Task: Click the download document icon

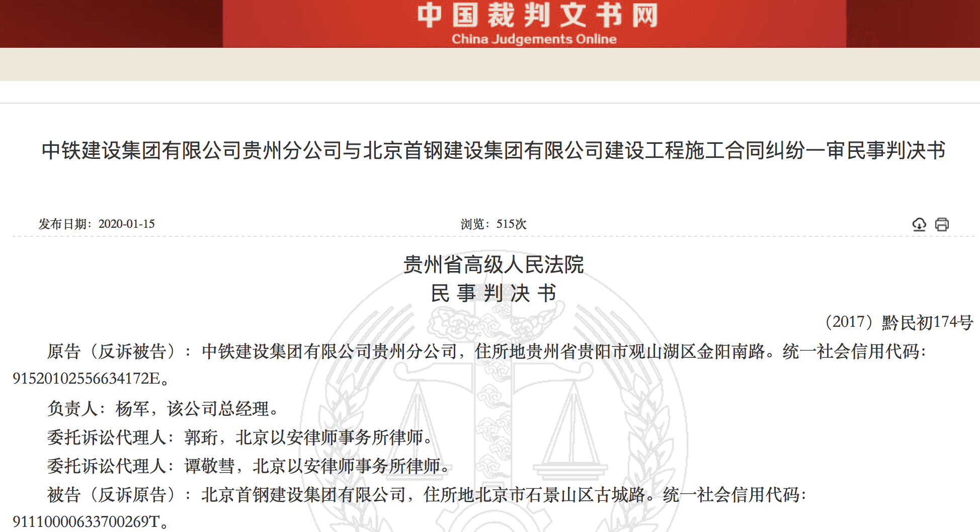Action: (919, 224)
